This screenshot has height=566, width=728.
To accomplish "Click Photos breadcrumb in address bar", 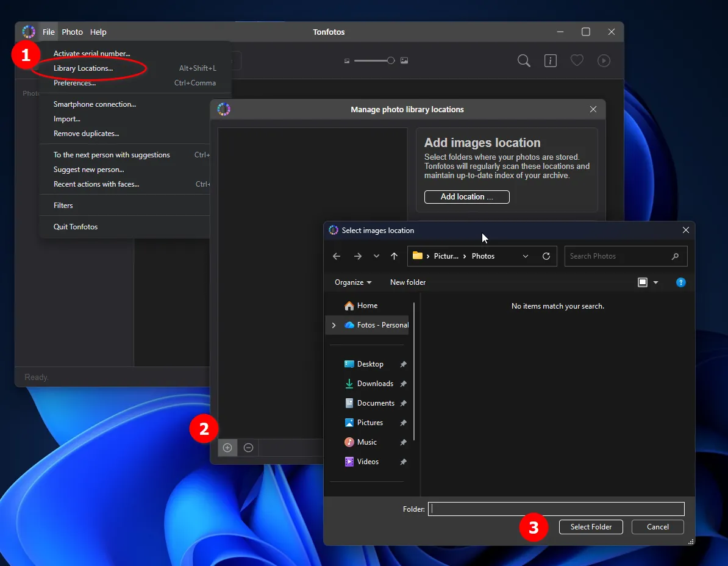I will pos(483,256).
